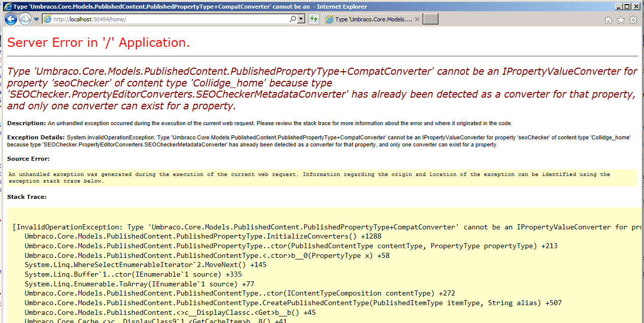The width and height of the screenshot is (644, 323).
Task: Minimize the Internet Explorer window
Action: tap(619, 6)
